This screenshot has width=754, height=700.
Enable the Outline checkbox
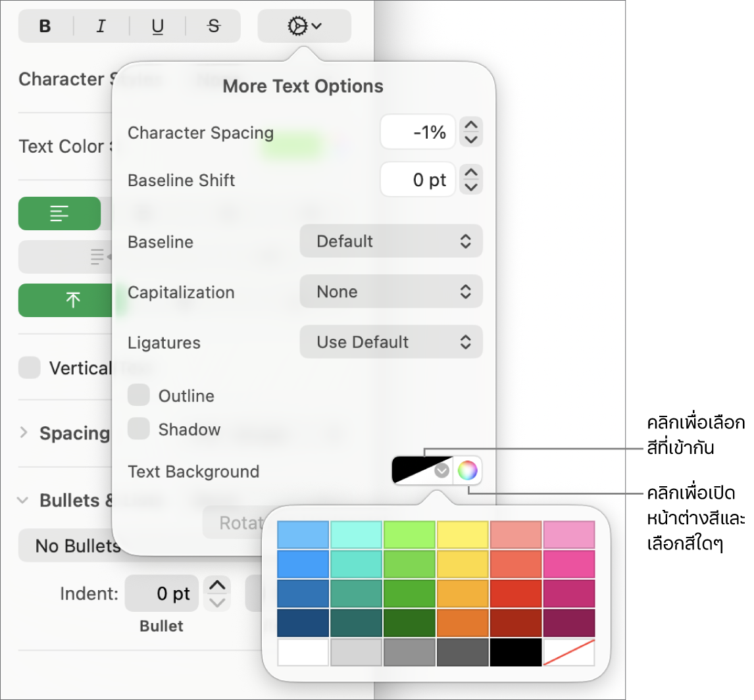coord(139,395)
